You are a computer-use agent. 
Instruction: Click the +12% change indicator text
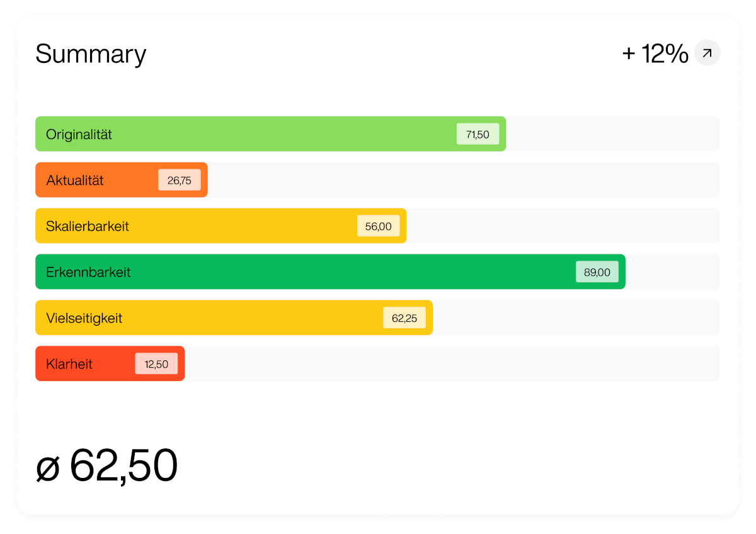[x=655, y=54]
